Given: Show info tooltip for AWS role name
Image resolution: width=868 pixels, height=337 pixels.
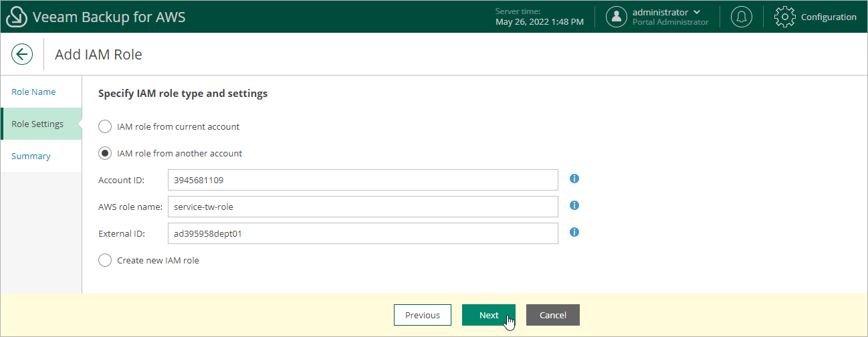Looking at the screenshot, I should point(574,205).
